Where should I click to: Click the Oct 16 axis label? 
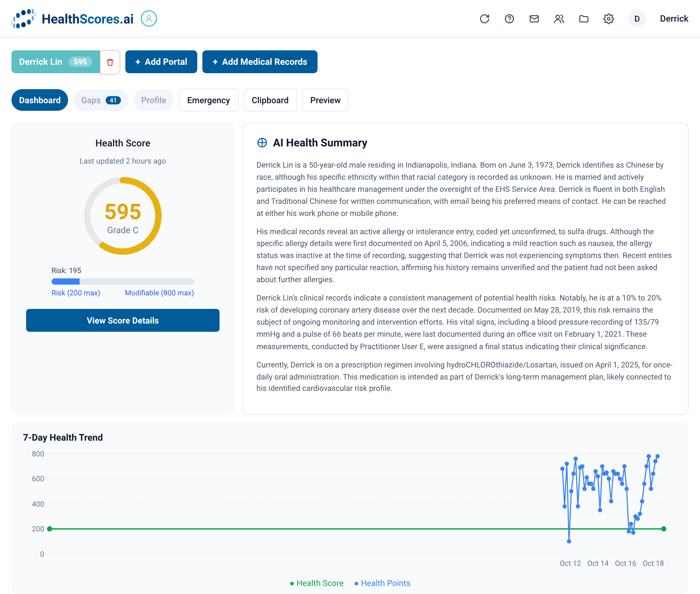click(x=625, y=563)
